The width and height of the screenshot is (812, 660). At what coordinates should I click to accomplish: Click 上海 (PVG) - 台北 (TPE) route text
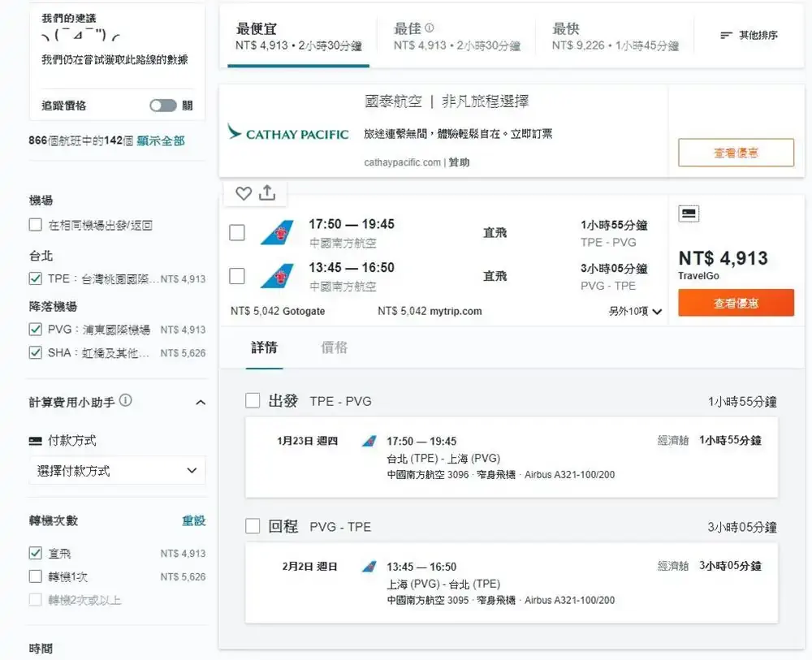[x=443, y=585]
